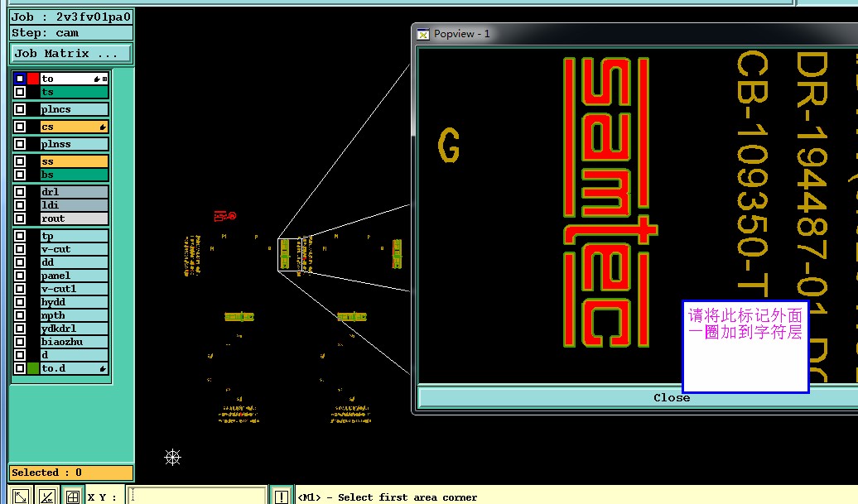
Task: Toggle checkbox for layer 'to.d'
Action: [20, 368]
